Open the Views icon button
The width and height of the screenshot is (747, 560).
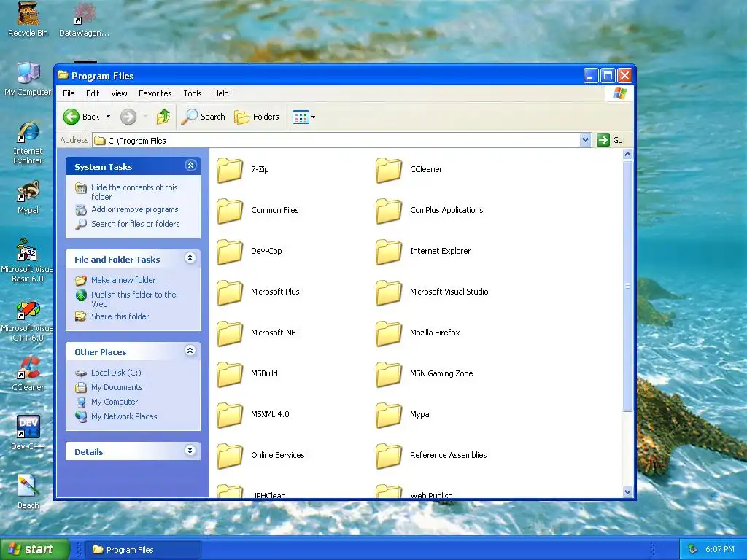[x=301, y=117]
